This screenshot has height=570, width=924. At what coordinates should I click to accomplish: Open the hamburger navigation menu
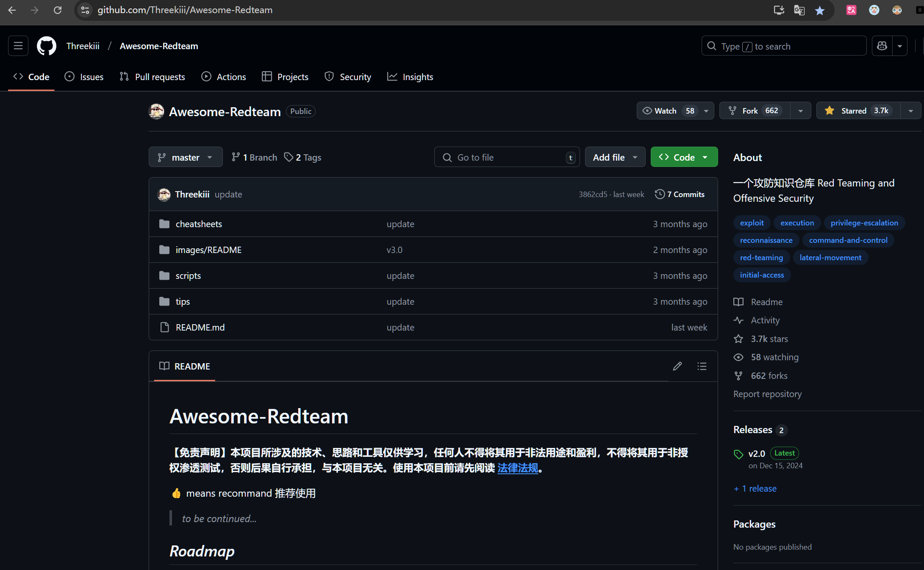pyautogui.click(x=18, y=46)
